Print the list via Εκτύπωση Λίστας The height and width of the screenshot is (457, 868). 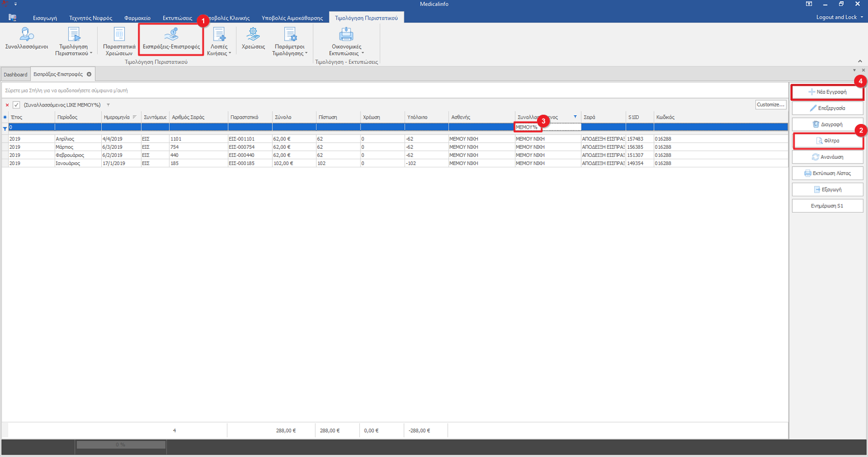pos(827,173)
